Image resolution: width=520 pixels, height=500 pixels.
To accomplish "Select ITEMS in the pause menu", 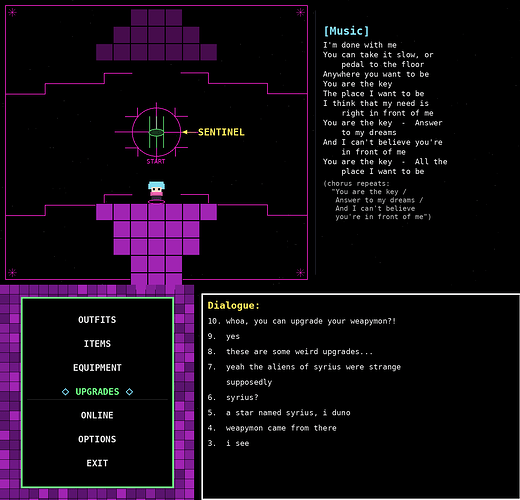I will pos(97,344).
